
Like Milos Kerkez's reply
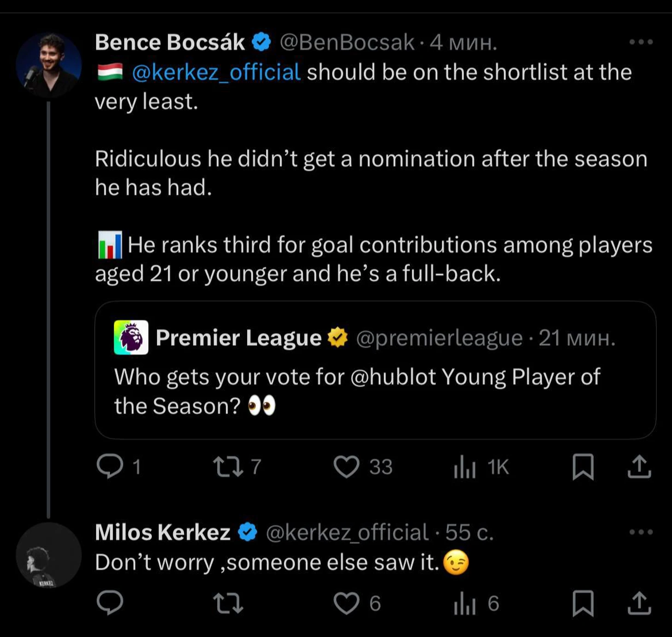click(346, 603)
